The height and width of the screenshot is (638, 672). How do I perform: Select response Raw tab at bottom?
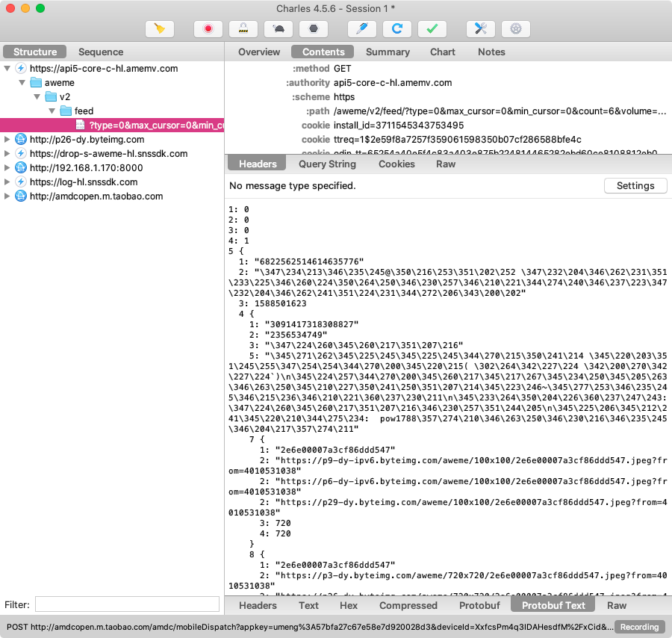tap(616, 605)
